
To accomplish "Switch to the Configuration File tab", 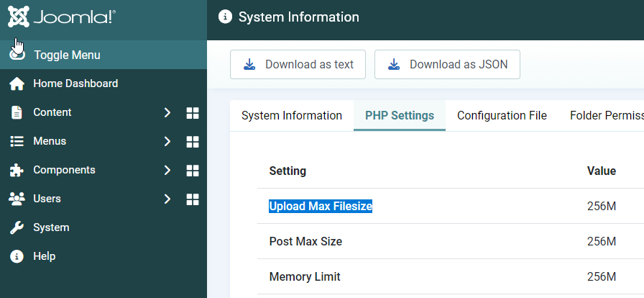I will click(502, 115).
